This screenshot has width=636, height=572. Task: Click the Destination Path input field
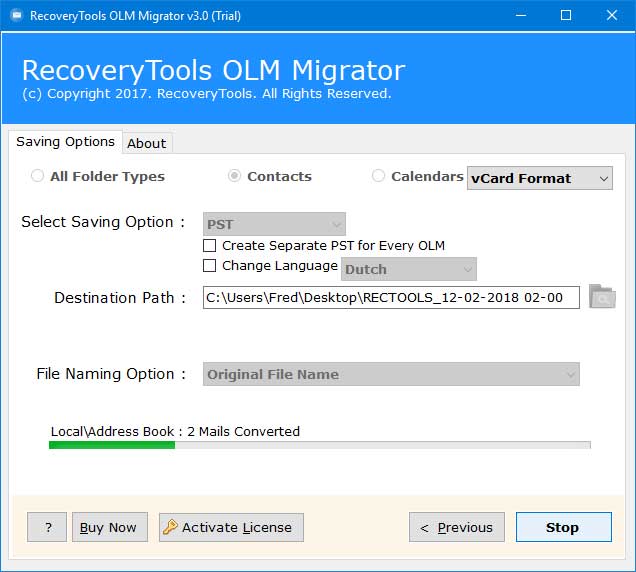391,297
